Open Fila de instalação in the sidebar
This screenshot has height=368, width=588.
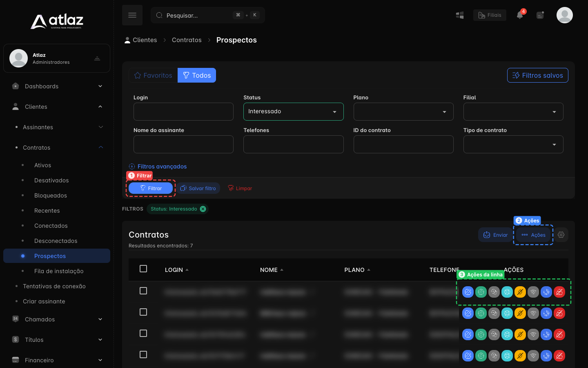[x=59, y=271]
